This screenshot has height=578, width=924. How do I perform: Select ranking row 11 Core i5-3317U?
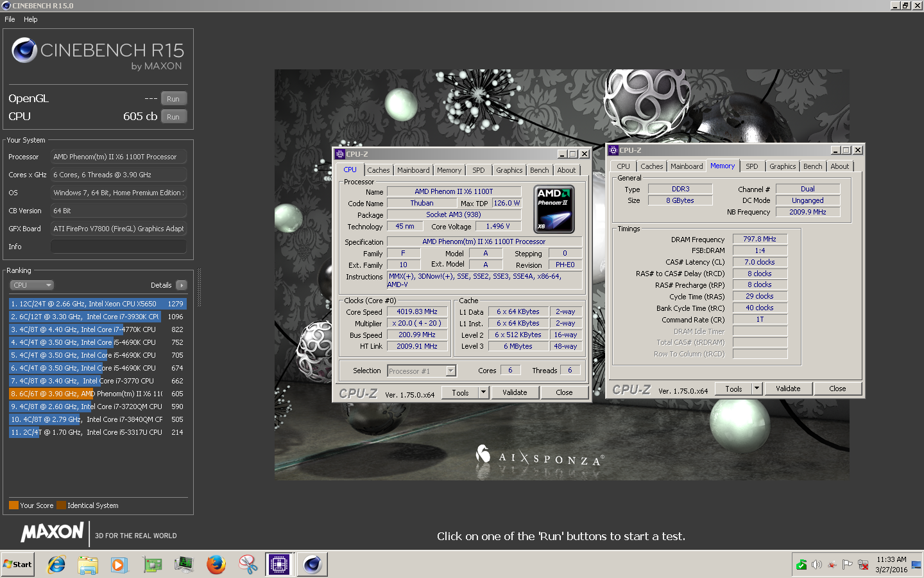[x=98, y=432]
